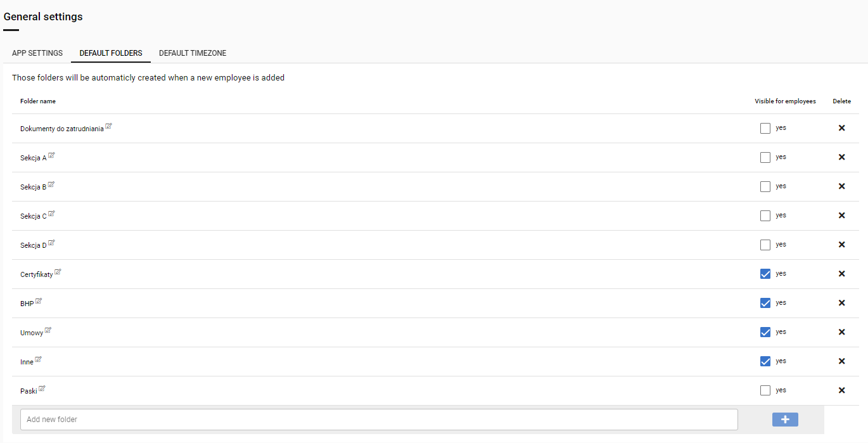Check the Sekcja C visibility checkbox
868x443 pixels.
pos(765,215)
